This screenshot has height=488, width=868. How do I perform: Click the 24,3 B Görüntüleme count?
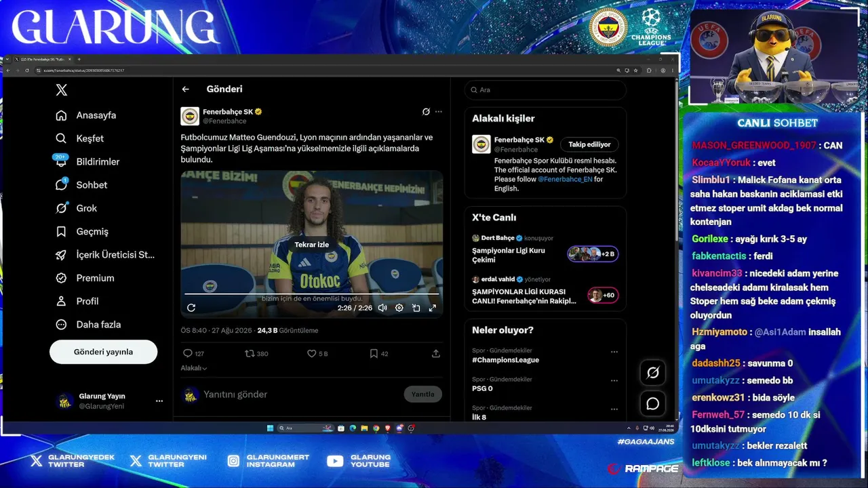(x=288, y=331)
